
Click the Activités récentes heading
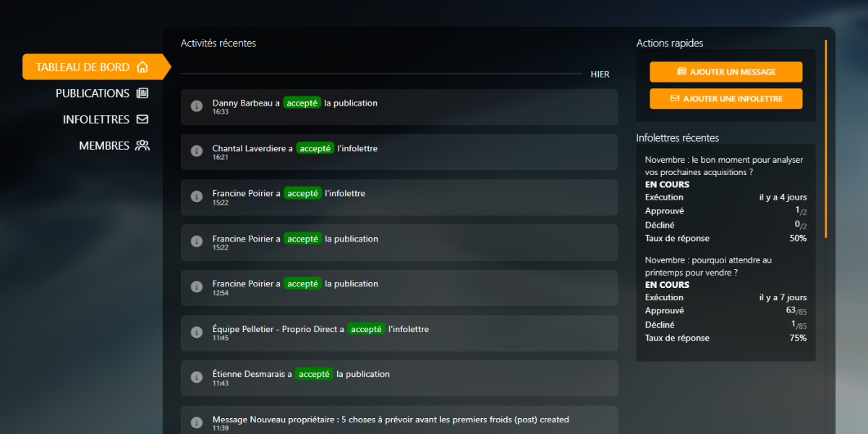(218, 43)
